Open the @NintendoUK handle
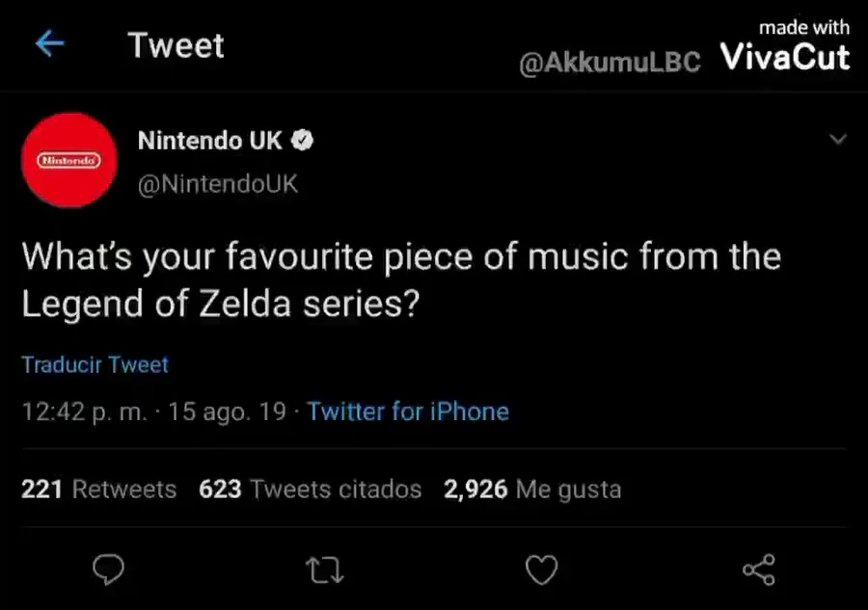Image resolution: width=868 pixels, height=610 pixels. tap(218, 184)
